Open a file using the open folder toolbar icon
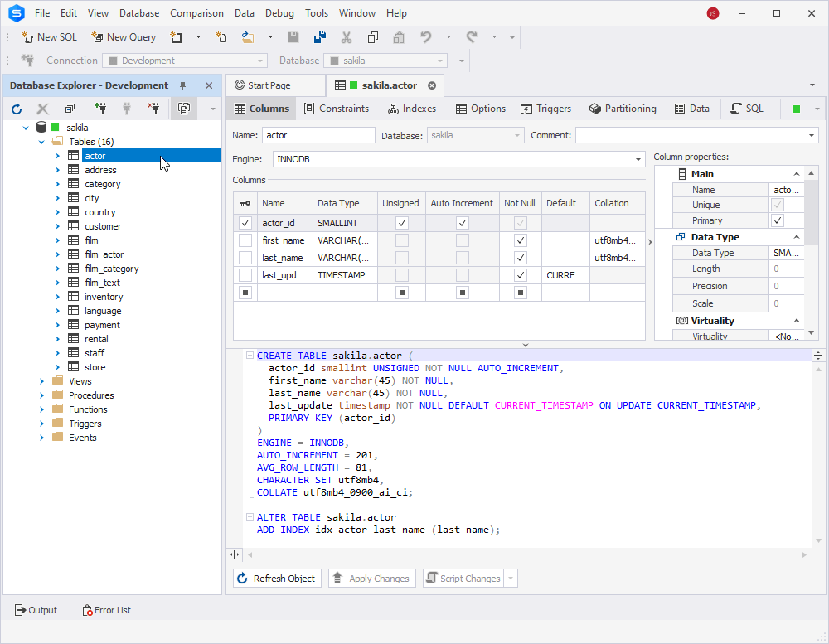Image resolution: width=829 pixels, height=644 pixels. pos(247,37)
